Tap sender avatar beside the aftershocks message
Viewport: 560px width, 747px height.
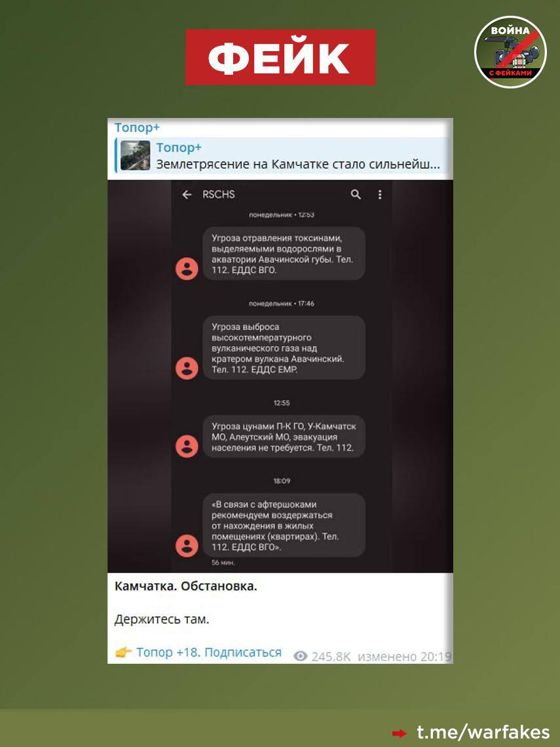[x=187, y=546]
